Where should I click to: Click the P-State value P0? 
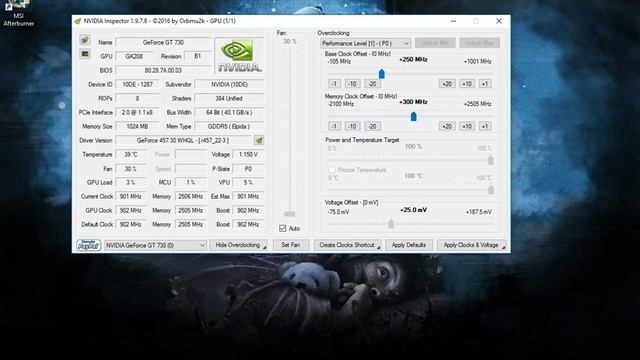click(248, 169)
